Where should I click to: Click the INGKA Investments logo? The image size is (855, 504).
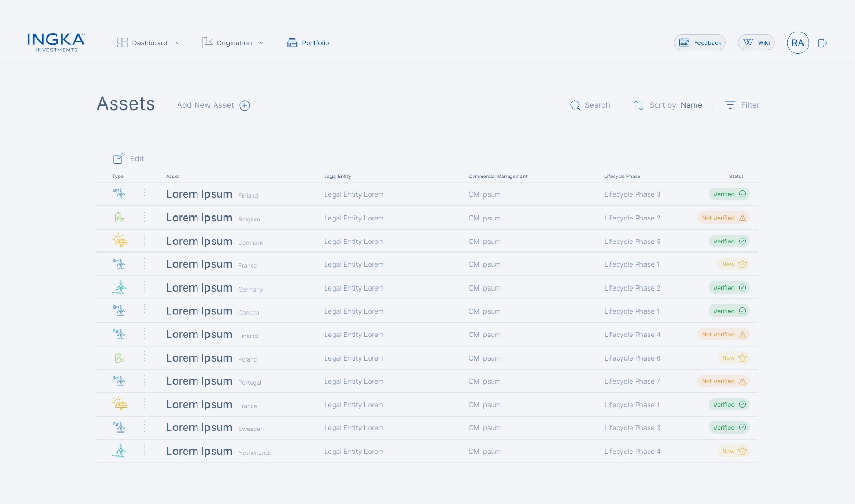click(56, 43)
